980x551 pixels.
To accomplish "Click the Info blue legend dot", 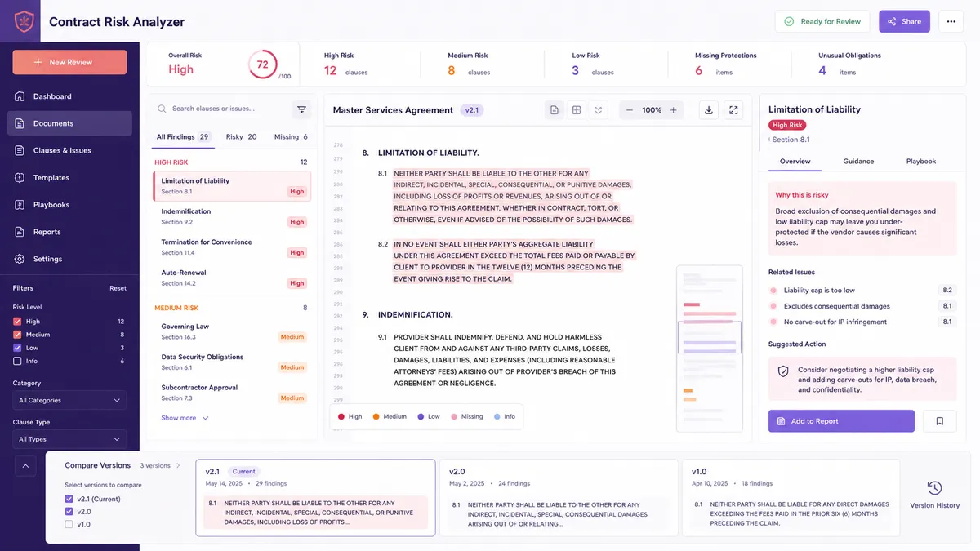I will [497, 416].
